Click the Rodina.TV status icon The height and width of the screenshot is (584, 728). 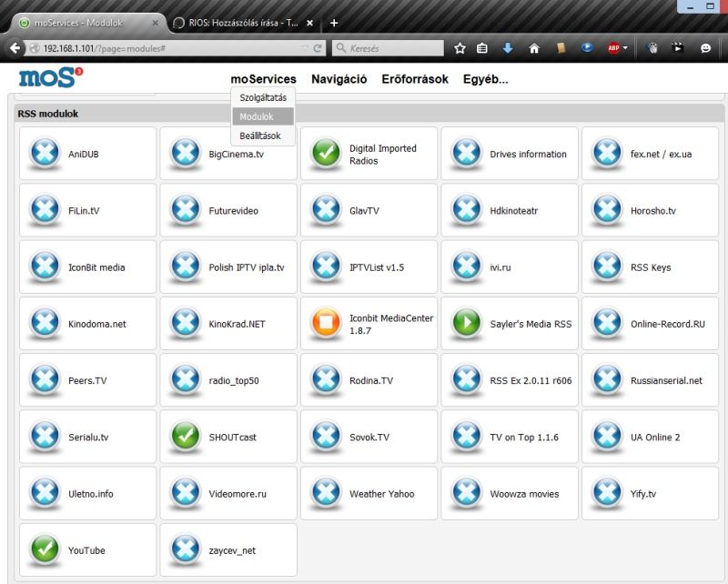pyautogui.click(x=326, y=378)
